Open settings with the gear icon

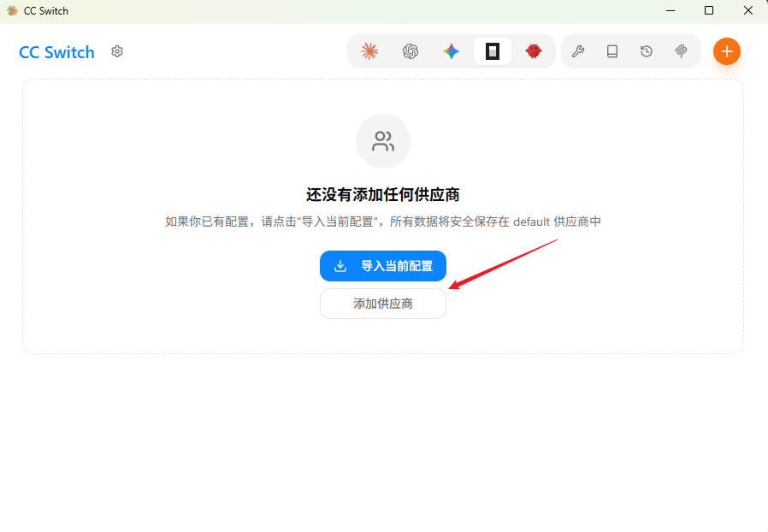point(117,52)
